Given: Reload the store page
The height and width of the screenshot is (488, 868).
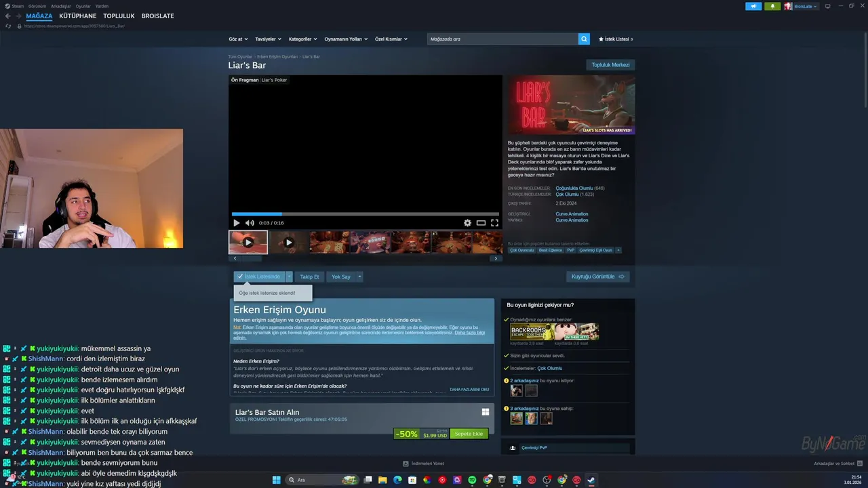Looking at the screenshot, I should (x=8, y=26).
